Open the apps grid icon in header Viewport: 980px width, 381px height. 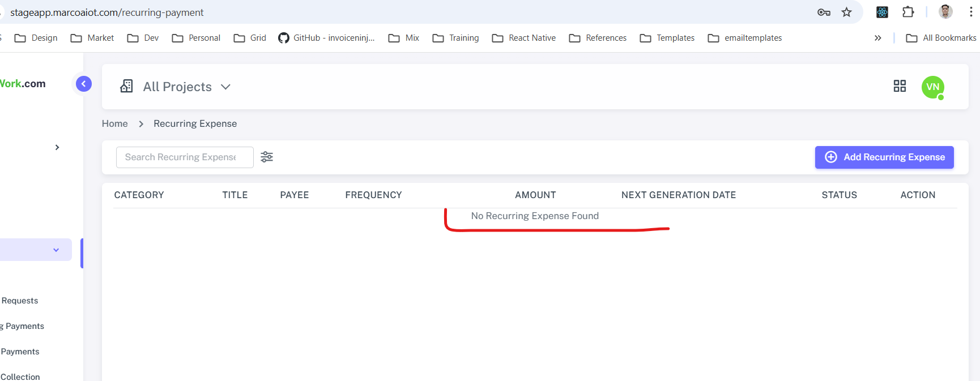[900, 86]
